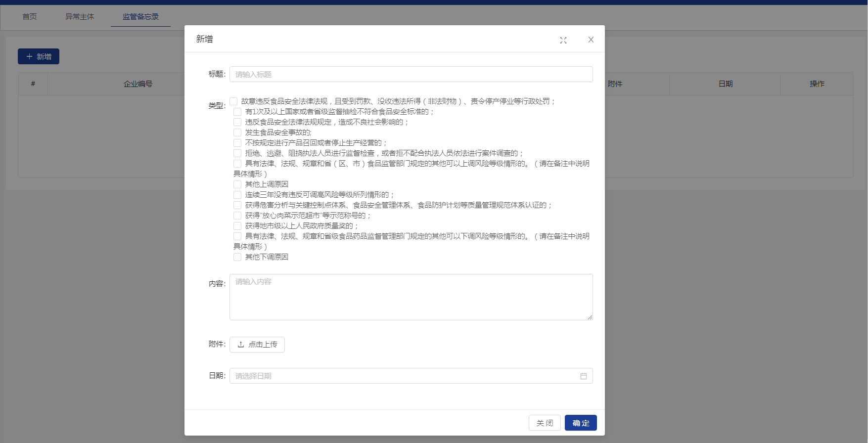Tick the 其他上调原因 checkbox
Screen dimensions: 868x443
237,184
